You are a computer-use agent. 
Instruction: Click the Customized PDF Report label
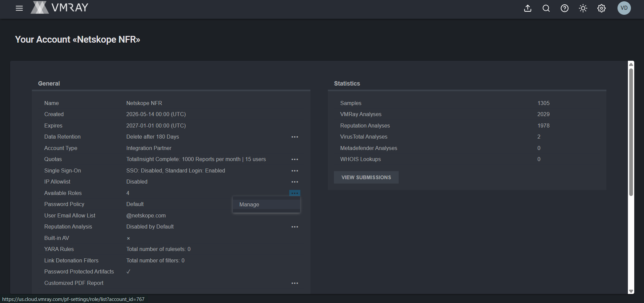click(74, 283)
